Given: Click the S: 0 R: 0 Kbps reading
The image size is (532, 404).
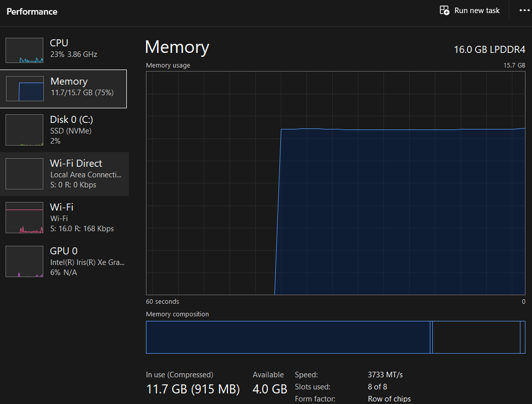Looking at the screenshot, I should [x=73, y=185].
